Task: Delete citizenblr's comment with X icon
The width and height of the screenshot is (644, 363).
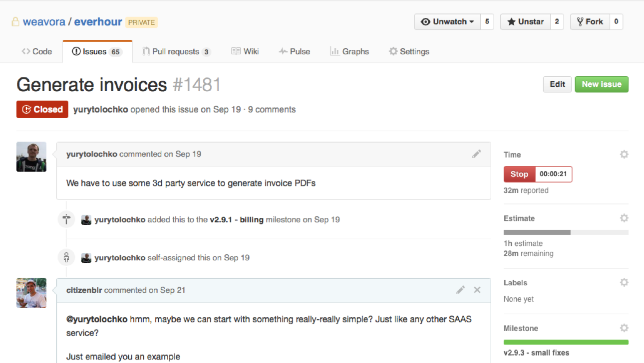Action: [x=477, y=290]
